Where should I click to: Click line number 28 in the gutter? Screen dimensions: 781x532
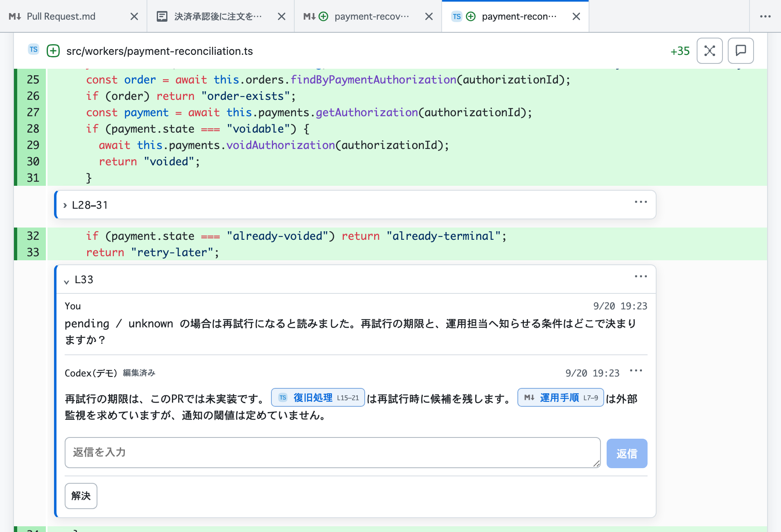point(33,128)
